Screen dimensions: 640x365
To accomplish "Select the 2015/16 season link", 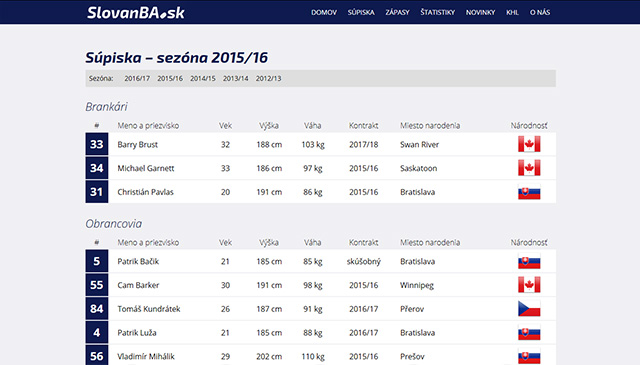I will [170, 78].
